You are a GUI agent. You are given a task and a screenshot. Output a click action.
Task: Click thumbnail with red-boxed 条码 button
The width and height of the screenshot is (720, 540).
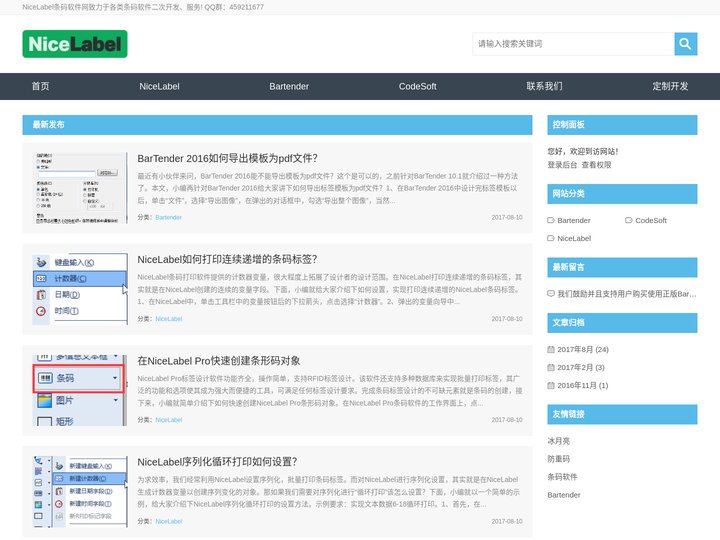point(80,391)
